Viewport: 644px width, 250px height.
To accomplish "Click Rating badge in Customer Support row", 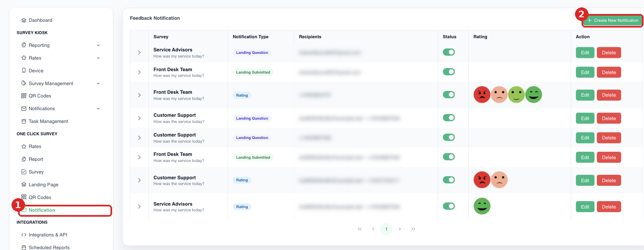I will click(242, 180).
